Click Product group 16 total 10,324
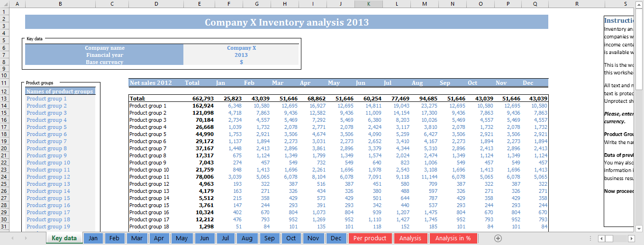The height and width of the screenshot is (245, 644). click(x=199, y=212)
